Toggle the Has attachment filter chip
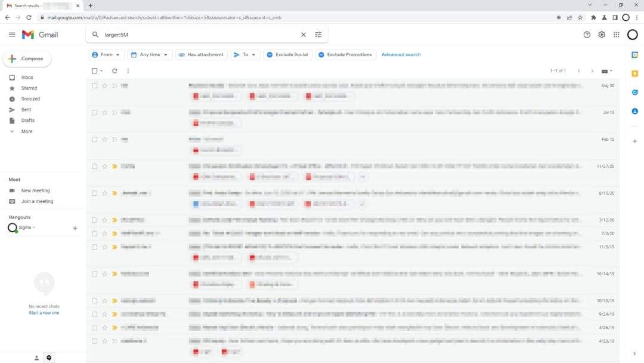 tap(201, 54)
